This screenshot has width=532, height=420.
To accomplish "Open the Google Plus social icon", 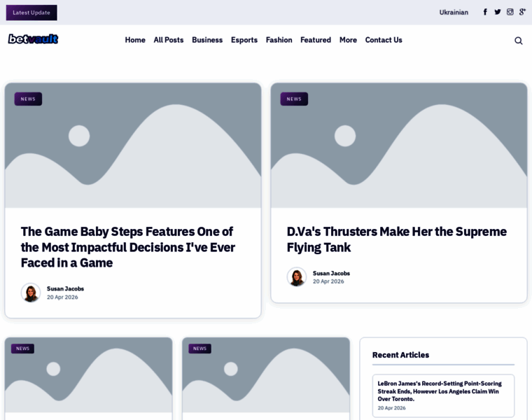I will click(x=522, y=12).
